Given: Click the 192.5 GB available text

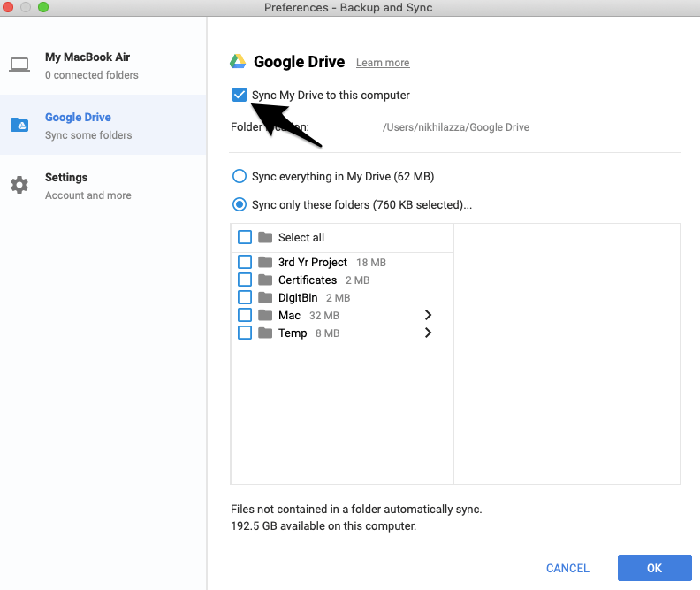Looking at the screenshot, I should (x=323, y=526).
